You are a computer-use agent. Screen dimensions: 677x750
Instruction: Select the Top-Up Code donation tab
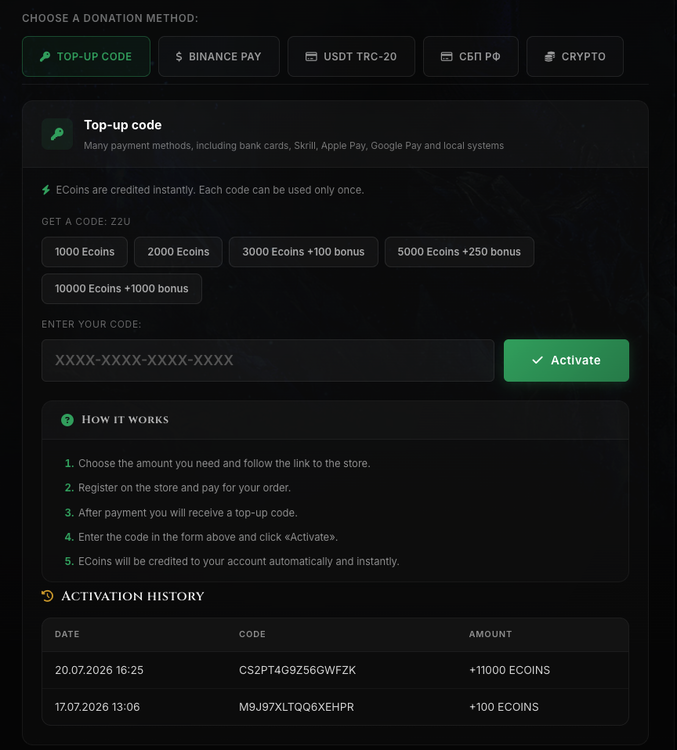coord(86,56)
